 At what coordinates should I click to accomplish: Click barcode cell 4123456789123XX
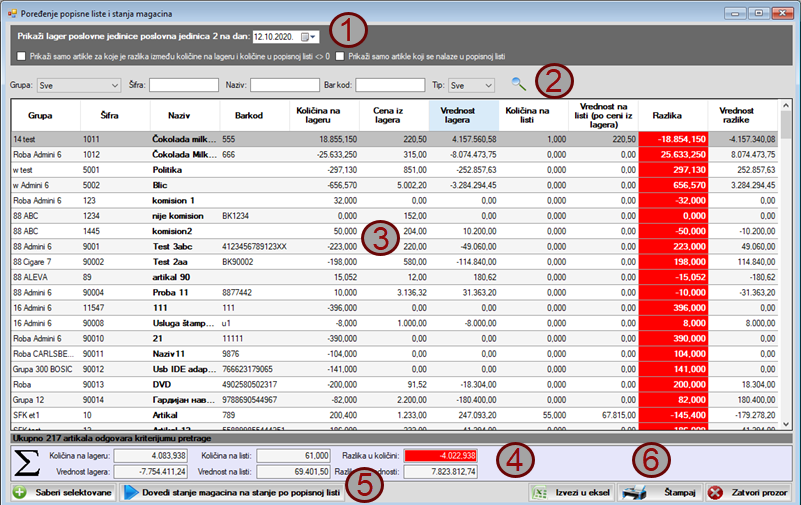255,247
